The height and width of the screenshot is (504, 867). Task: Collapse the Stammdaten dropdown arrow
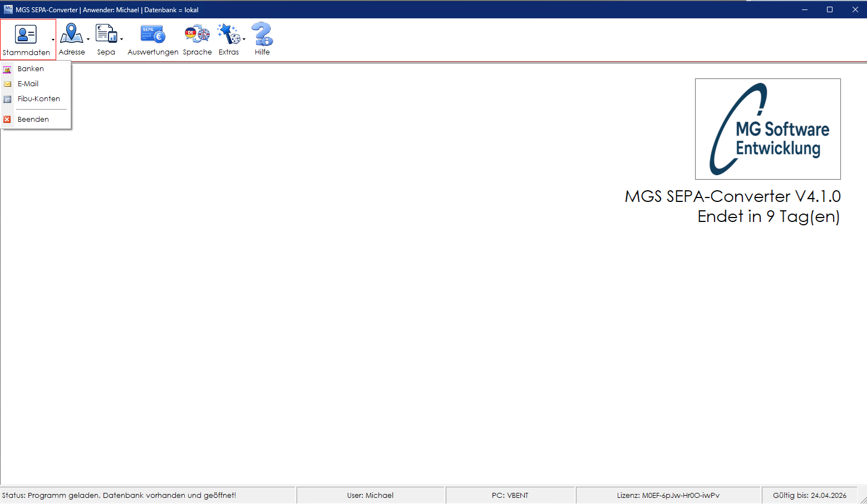point(53,39)
